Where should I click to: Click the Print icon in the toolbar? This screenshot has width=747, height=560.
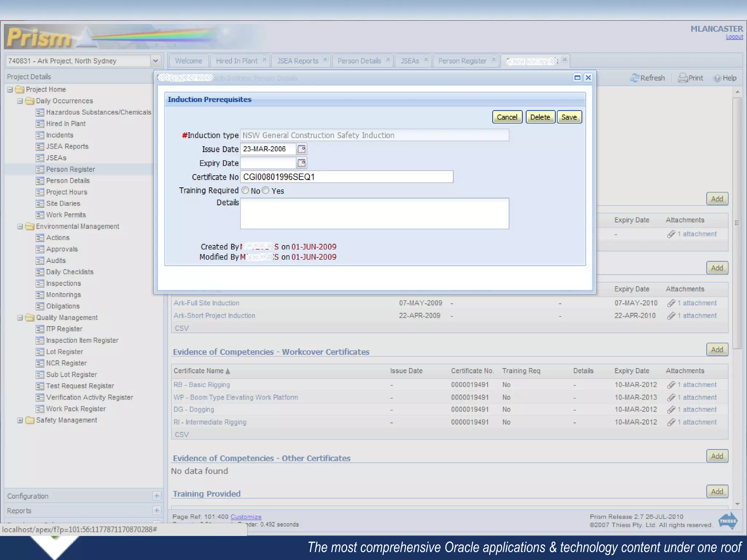pyautogui.click(x=682, y=78)
